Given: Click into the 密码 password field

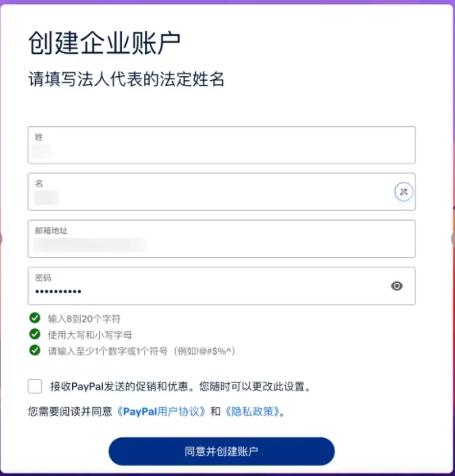Looking at the screenshot, I should coord(222,286).
